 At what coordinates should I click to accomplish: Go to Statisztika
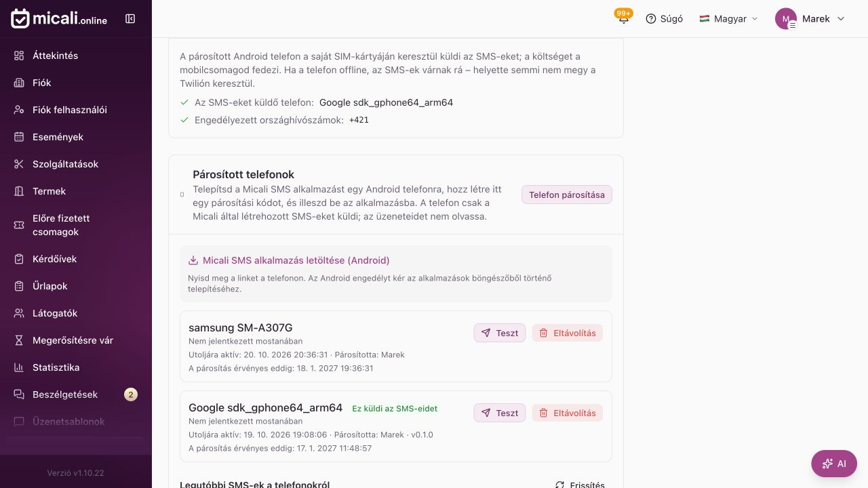pyautogui.click(x=76, y=367)
